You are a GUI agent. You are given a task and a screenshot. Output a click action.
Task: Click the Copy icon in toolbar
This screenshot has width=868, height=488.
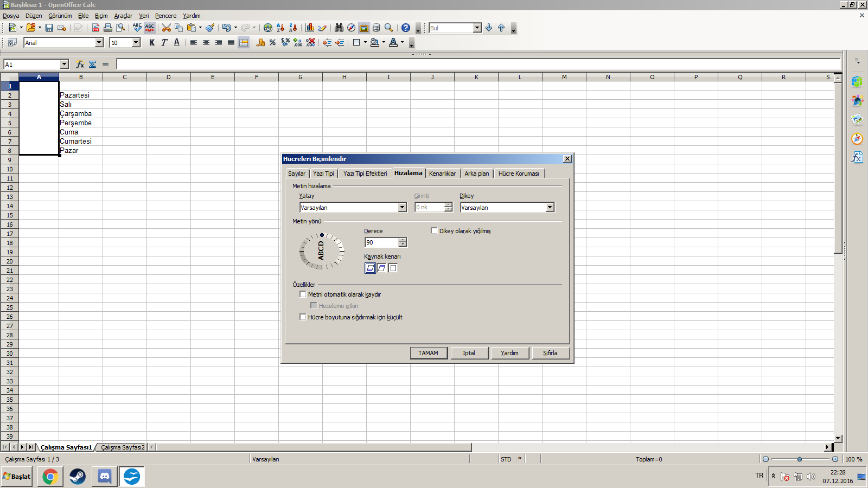click(179, 28)
